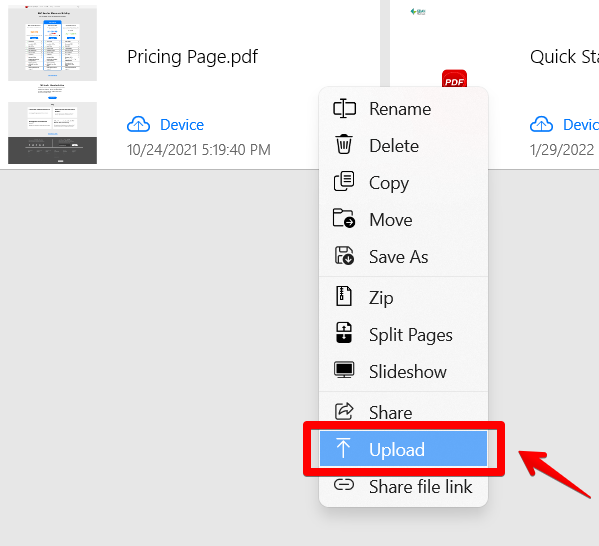The width and height of the screenshot is (599, 546).
Task: Click the Copy documents icon
Action: tap(344, 181)
